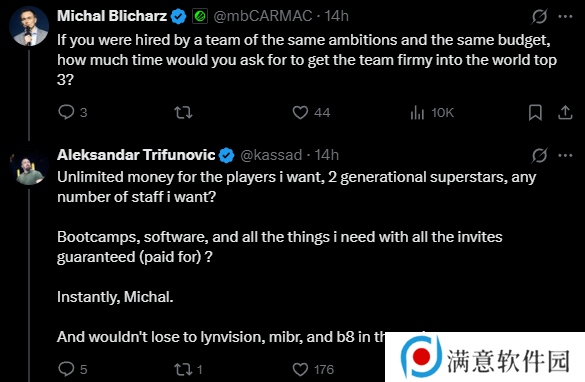Like Aleksandar Trifunovic's reply with 176 likes
Viewport: 585px width, 382px height.
click(313, 369)
